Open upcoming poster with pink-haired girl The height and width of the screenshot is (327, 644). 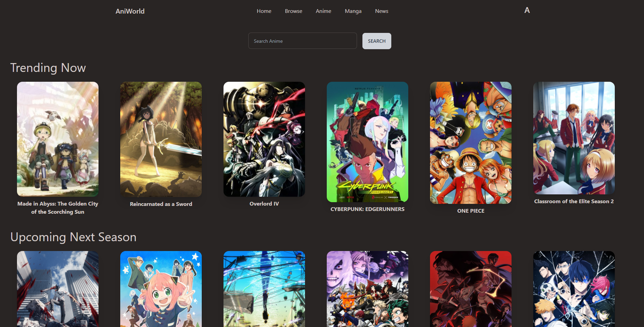click(x=161, y=289)
